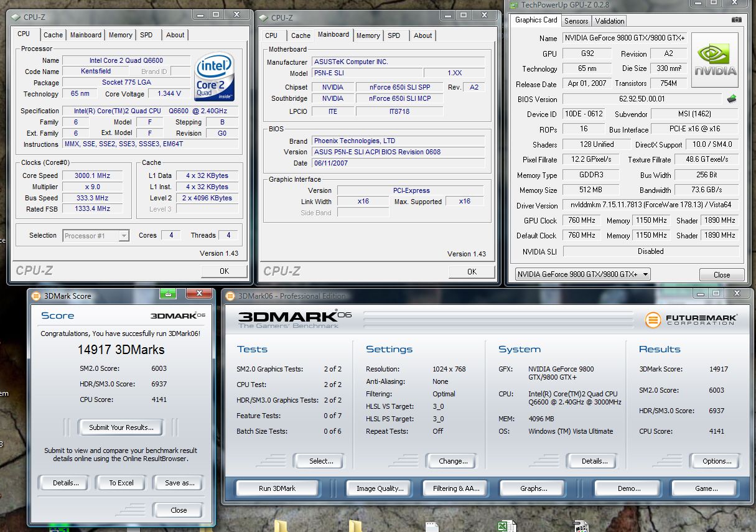Click the Resolution setting 1024 x 768
Viewport: 756px width, 532px height.
449,369
